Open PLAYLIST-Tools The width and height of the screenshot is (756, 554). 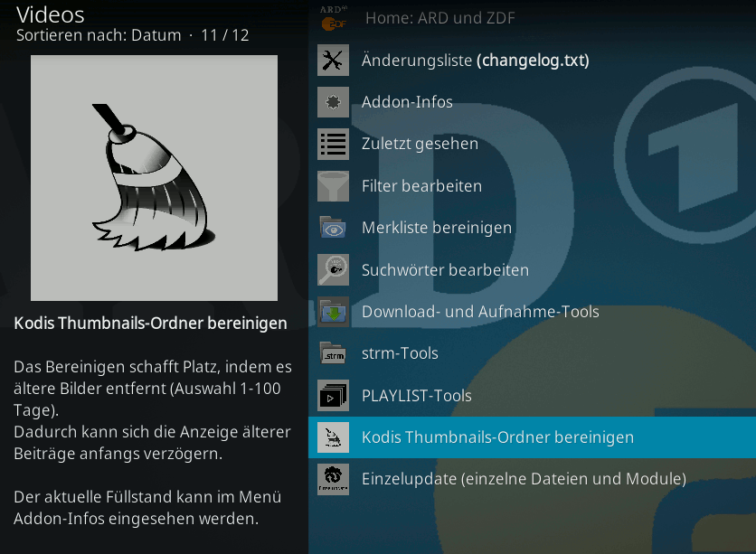coord(533,396)
